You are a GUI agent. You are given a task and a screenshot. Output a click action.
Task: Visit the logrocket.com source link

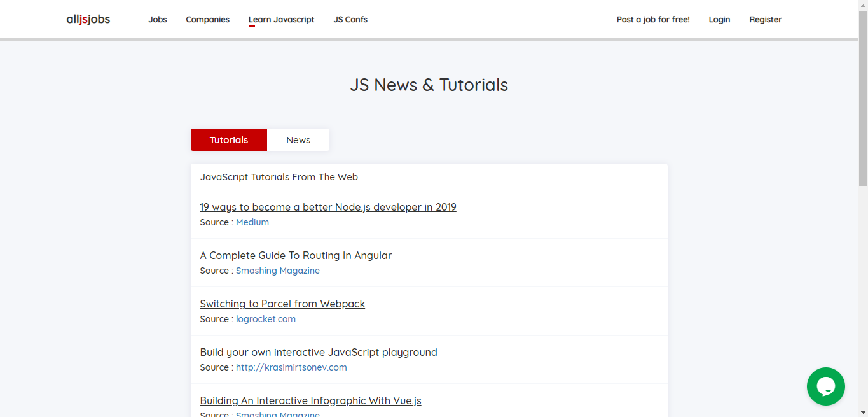266,319
